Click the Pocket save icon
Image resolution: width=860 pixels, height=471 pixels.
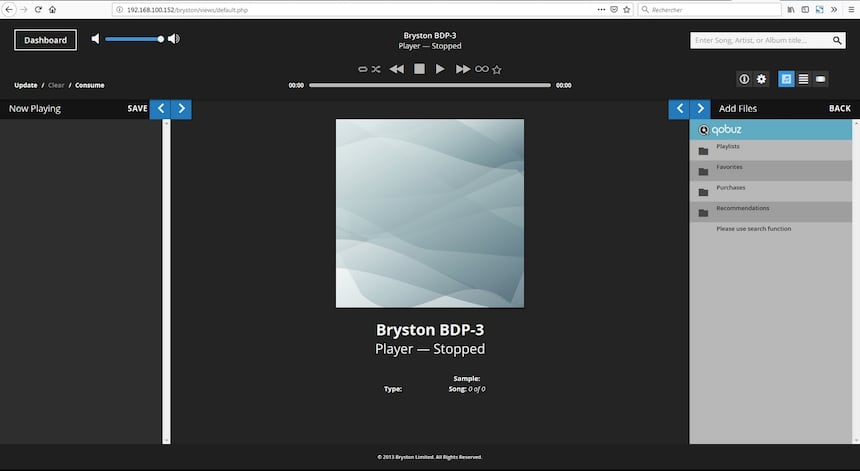tap(614, 9)
